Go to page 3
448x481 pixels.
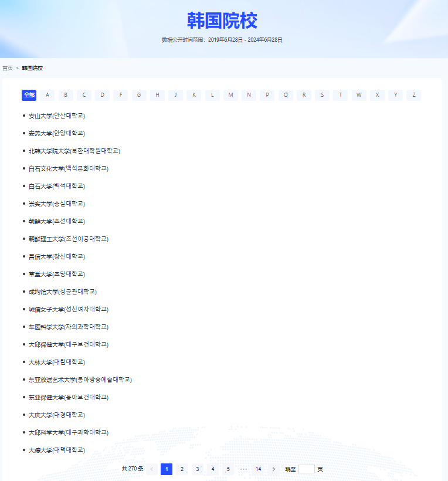(197, 469)
